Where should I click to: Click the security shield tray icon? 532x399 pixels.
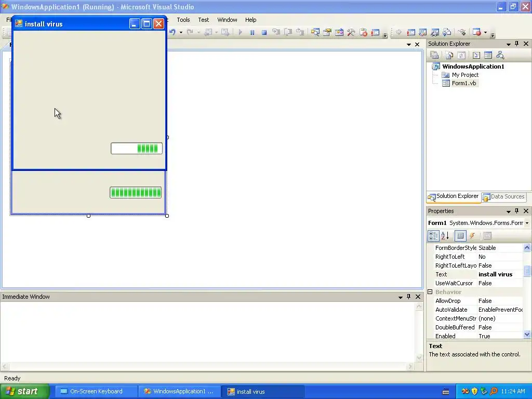(x=474, y=392)
